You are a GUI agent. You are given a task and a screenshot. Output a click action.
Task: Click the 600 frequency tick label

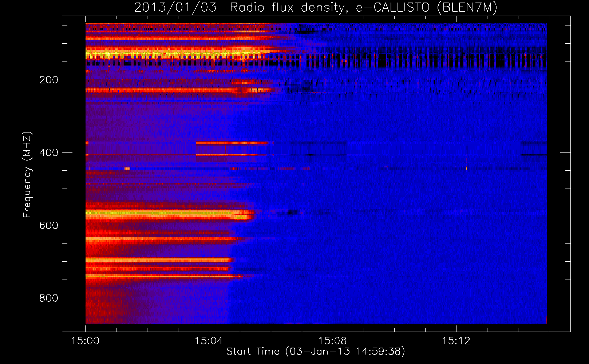[x=49, y=225]
